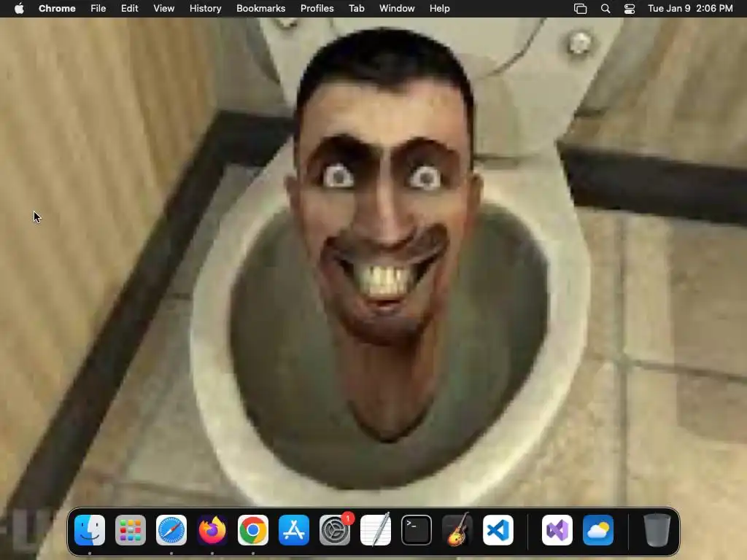The image size is (747, 560).
Task: Open System Settings with update badge
Action: pos(335,530)
